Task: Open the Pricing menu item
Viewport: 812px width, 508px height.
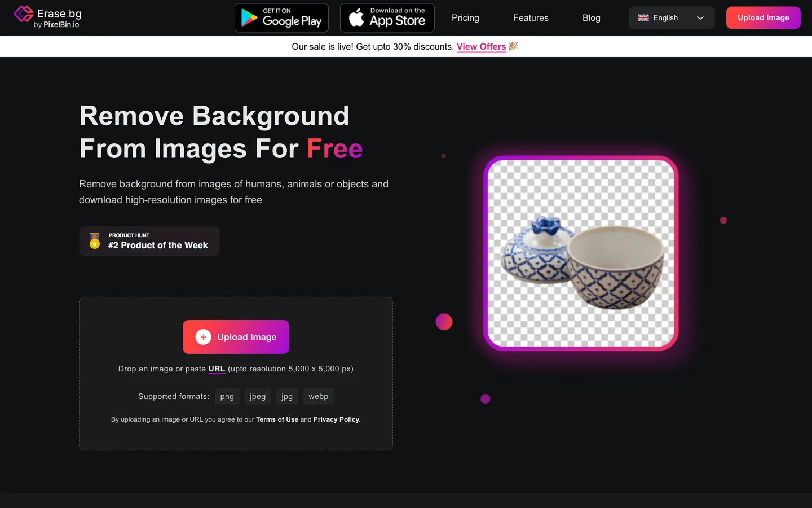Action: tap(465, 18)
